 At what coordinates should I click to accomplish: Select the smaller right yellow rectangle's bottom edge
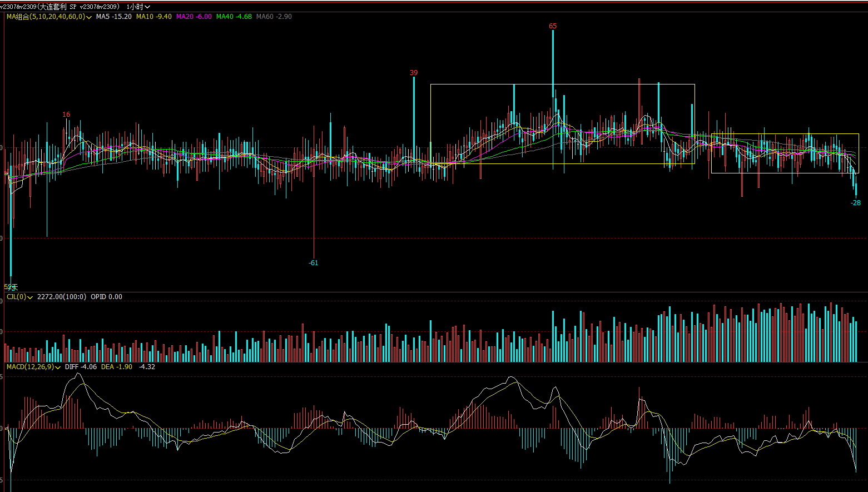[x=785, y=173]
